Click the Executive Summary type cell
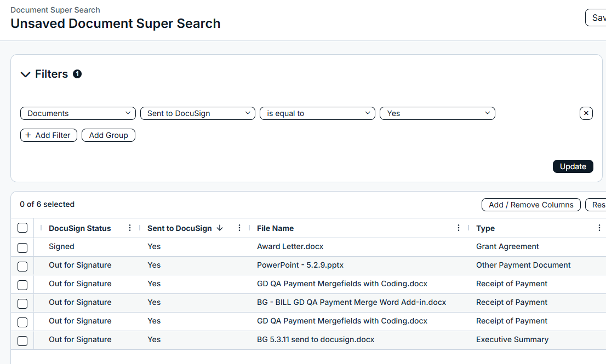This screenshot has width=606, height=364. [x=512, y=339]
